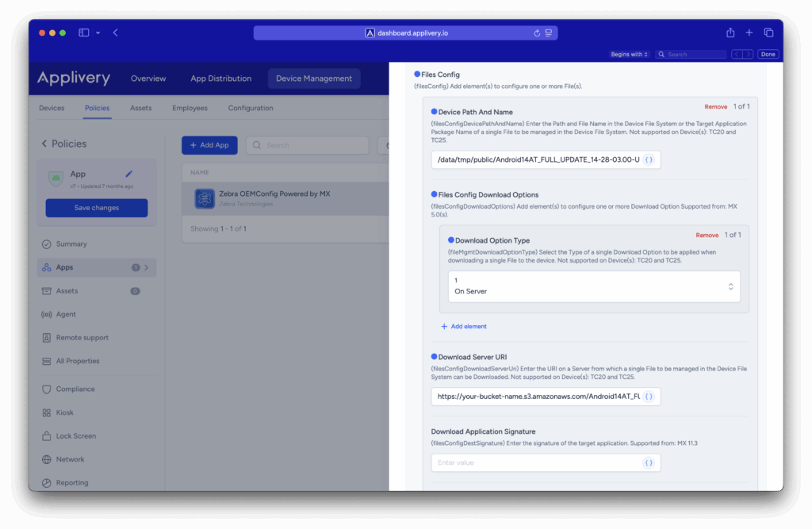Switch to the Policies tab
This screenshot has width=812, height=529.
point(97,108)
